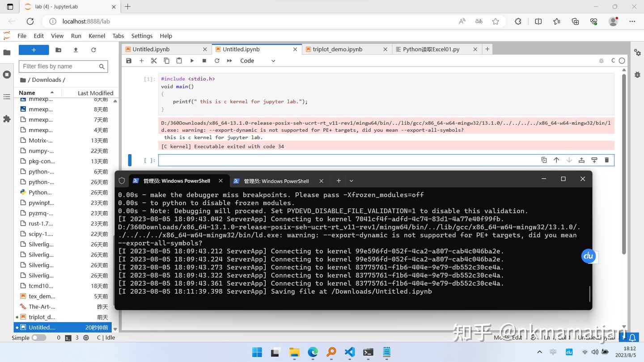Toggle Simple interface mode in status bar

(x=39, y=337)
